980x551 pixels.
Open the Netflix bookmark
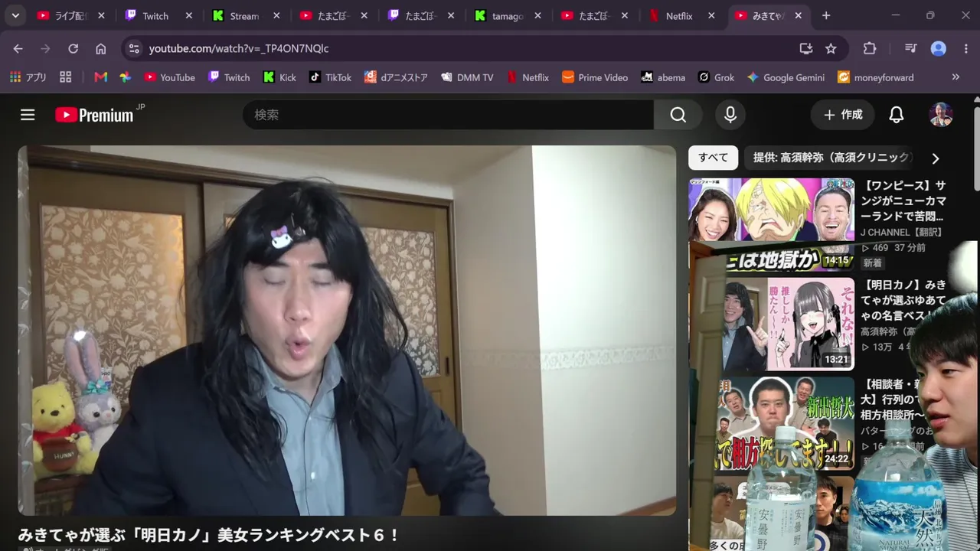(528, 77)
